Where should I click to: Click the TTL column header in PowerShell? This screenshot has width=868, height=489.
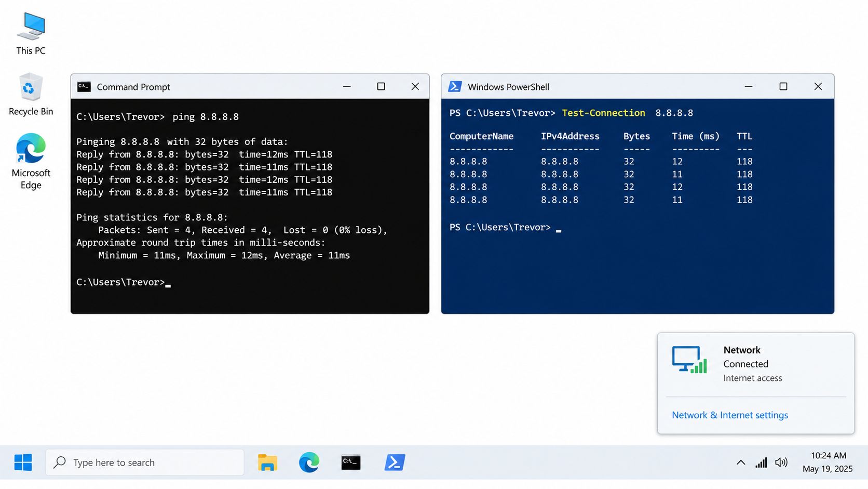[x=744, y=136]
